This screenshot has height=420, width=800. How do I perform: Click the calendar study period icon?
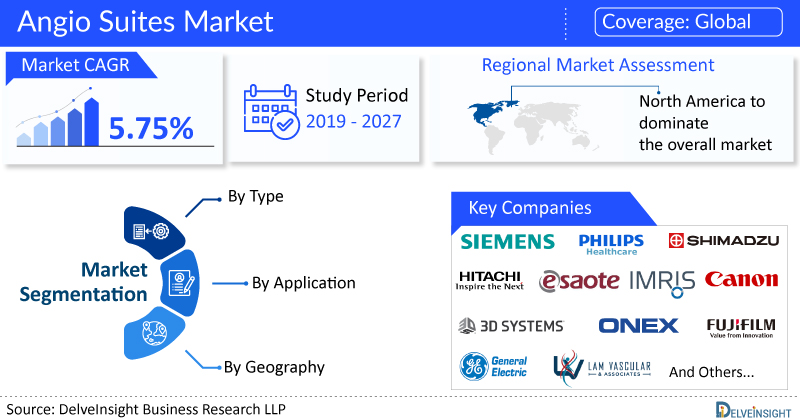[271, 112]
